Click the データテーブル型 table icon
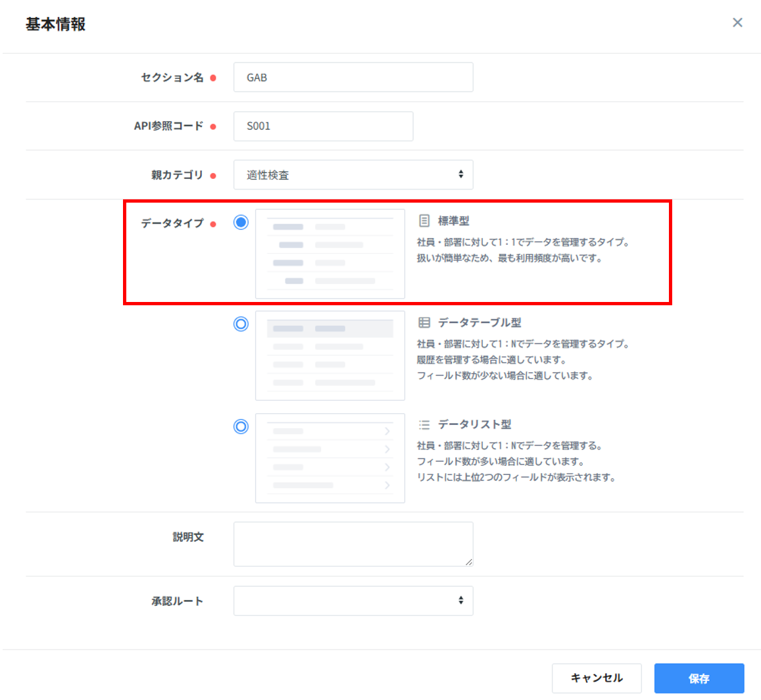 click(424, 322)
